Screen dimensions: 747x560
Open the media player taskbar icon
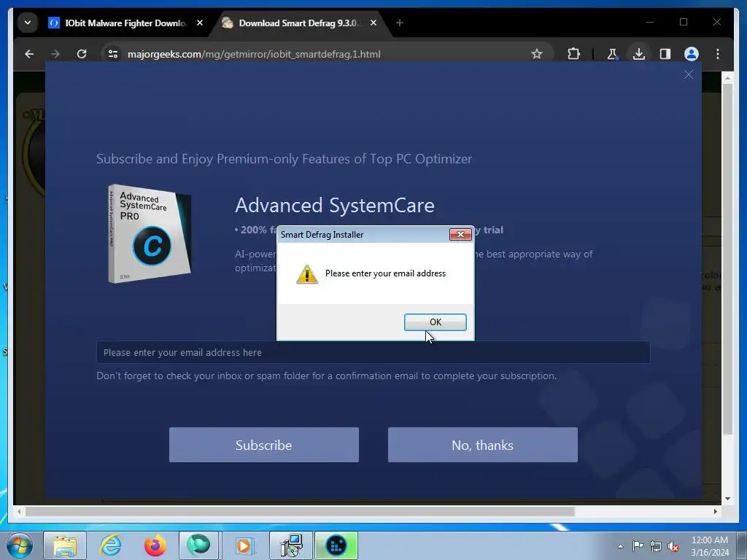245,545
